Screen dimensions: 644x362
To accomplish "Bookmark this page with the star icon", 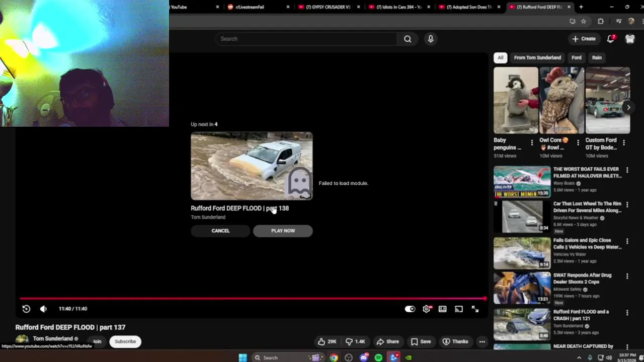I will (x=584, y=21).
